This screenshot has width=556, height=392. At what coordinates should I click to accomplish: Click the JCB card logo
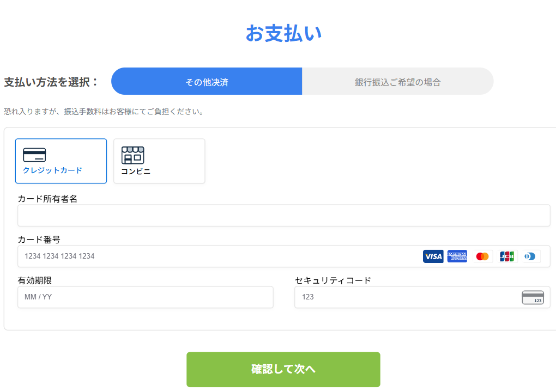click(x=507, y=256)
